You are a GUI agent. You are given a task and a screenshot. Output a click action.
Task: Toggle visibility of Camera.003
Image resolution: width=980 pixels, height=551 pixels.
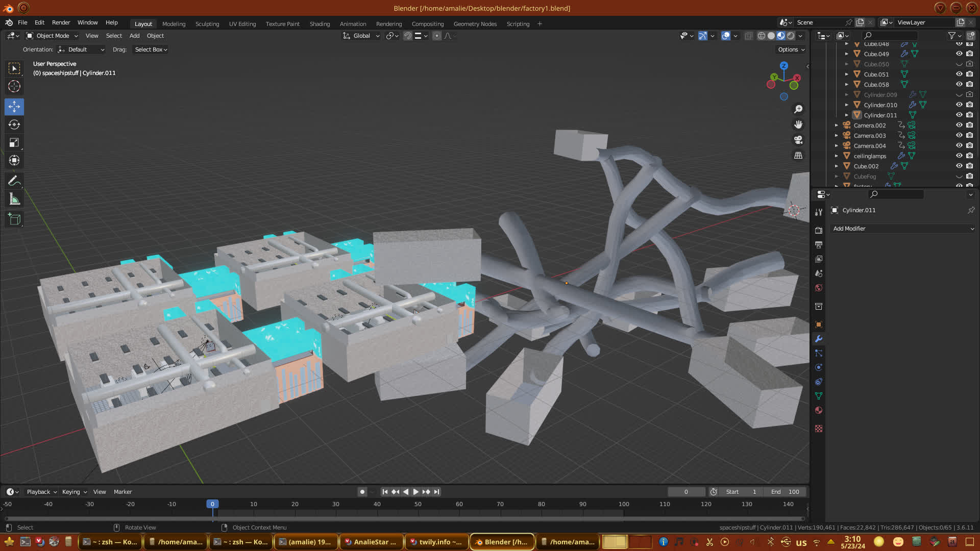click(x=959, y=135)
